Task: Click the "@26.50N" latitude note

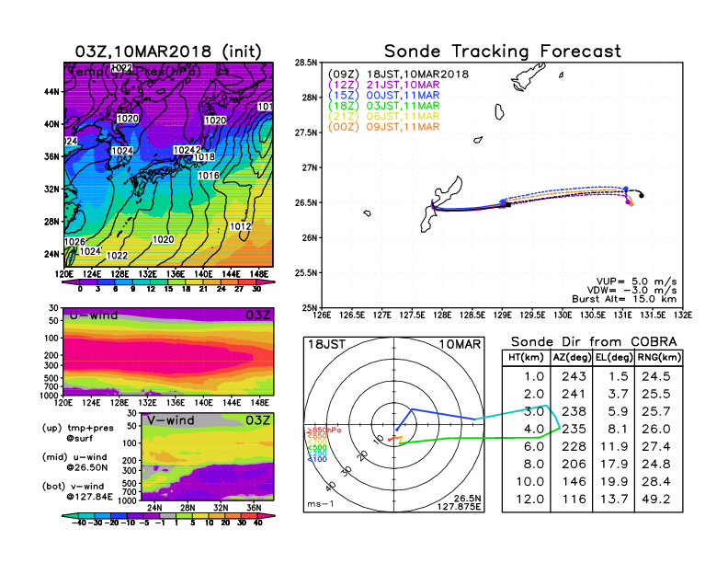Action: [x=86, y=467]
